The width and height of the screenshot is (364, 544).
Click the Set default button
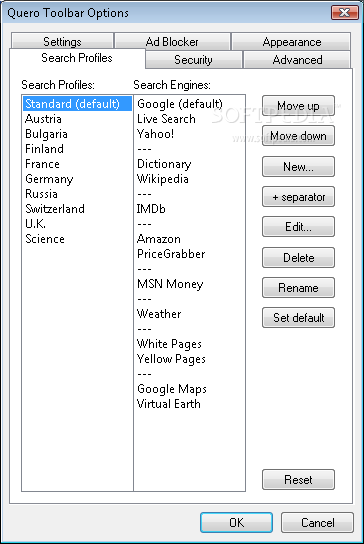tap(298, 317)
